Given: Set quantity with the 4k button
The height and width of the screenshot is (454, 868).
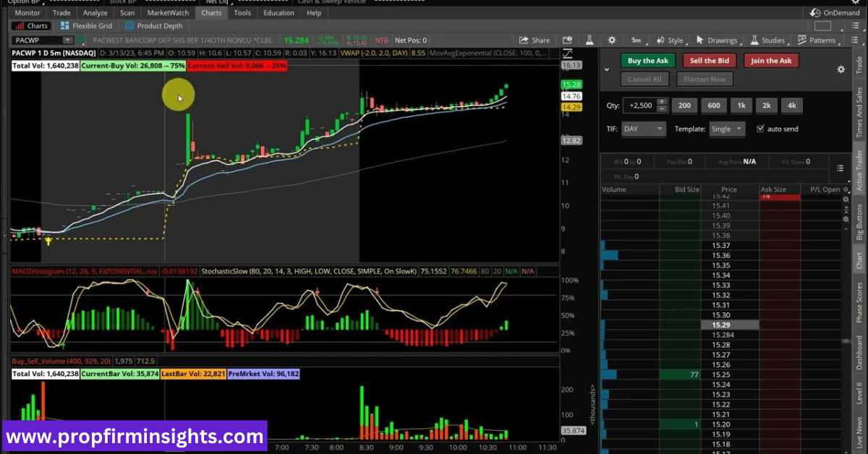Looking at the screenshot, I should [792, 106].
